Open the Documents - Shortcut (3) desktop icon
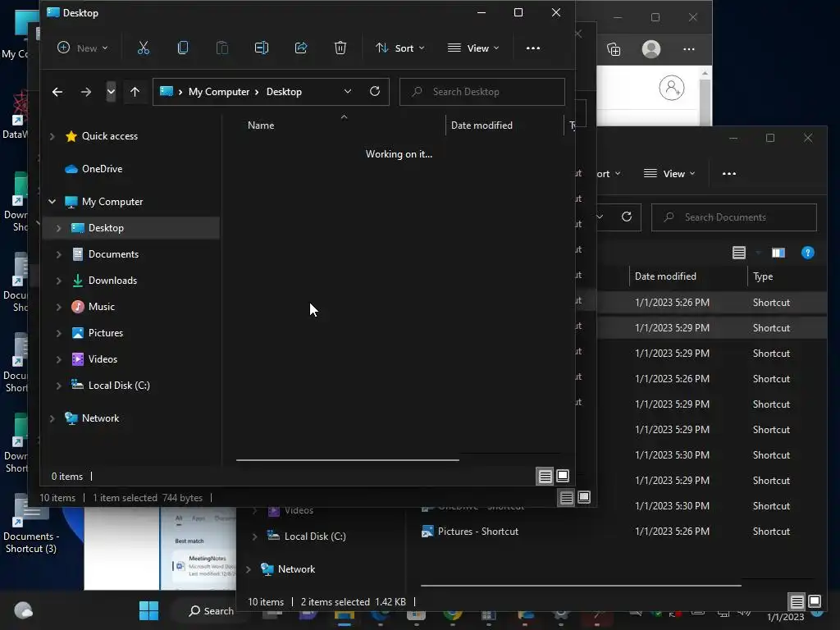This screenshot has width=840, height=630. point(30,523)
